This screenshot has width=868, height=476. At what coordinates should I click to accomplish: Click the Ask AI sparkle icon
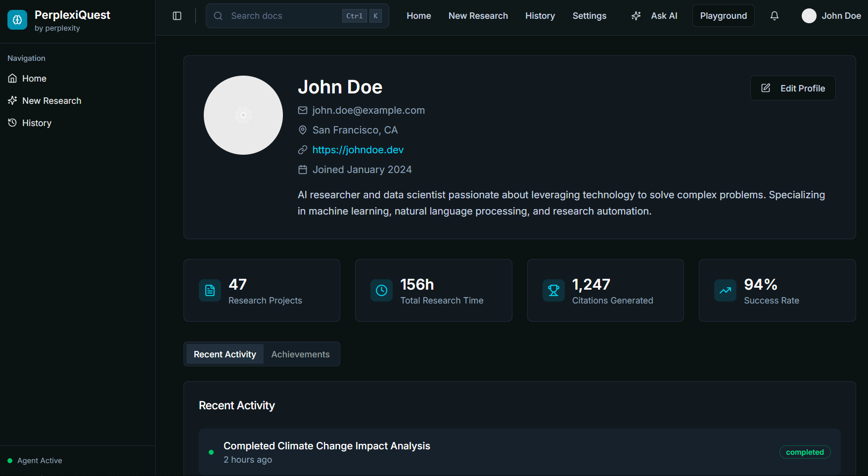tap(636, 16)
